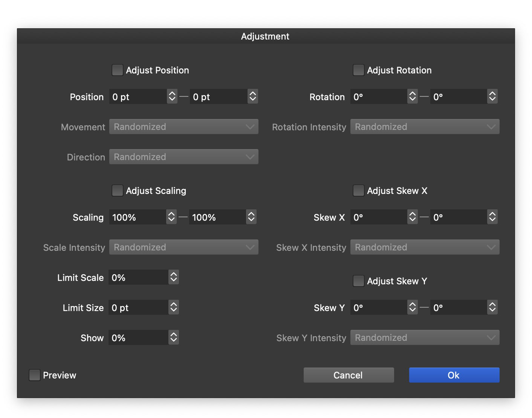
Task: Tick the Adjust Scaling checkbox
Action: (x=117, y=191)
